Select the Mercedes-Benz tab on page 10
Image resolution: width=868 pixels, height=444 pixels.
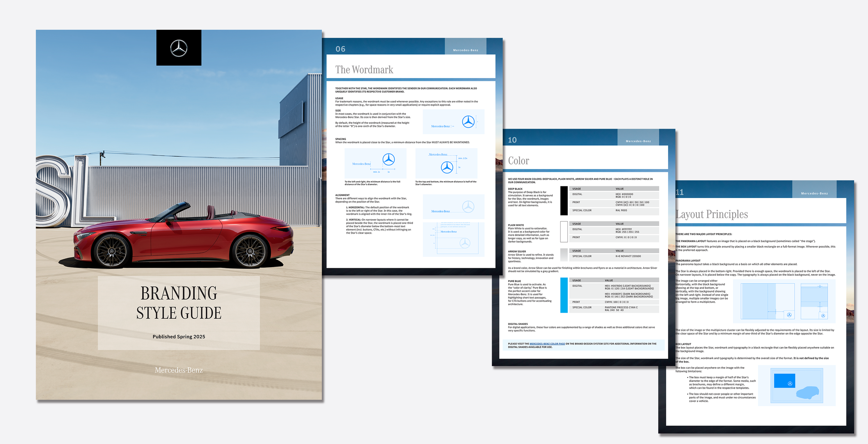click(638, 137)
